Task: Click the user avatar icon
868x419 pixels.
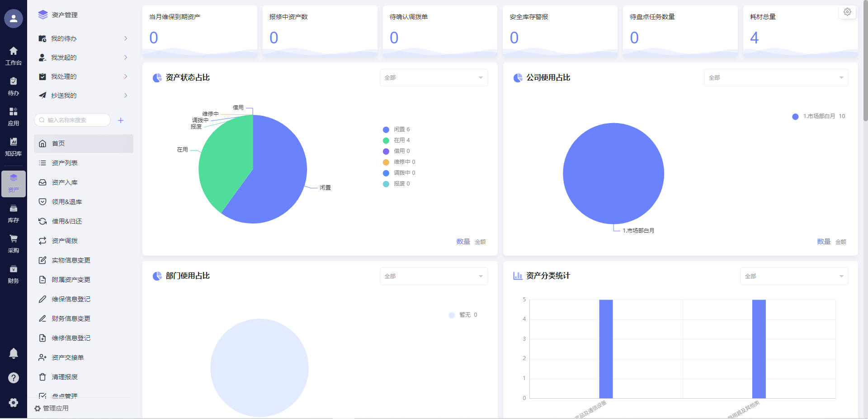Action: (14, 19)
